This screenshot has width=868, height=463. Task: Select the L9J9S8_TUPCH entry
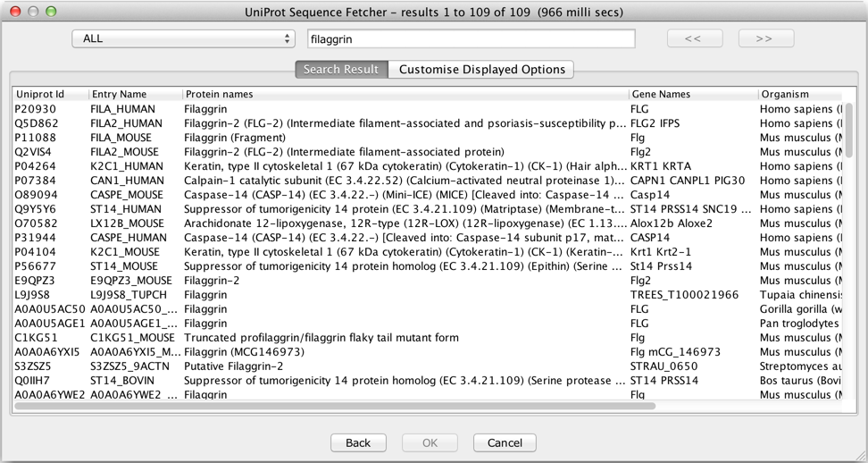[x=129, y=295]
